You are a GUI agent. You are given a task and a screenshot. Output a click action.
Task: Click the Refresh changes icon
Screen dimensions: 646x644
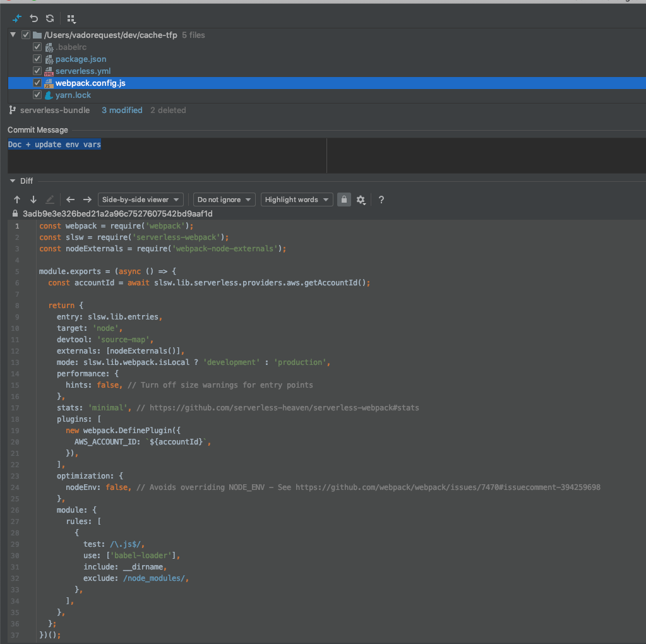click(x=50, y=18)
